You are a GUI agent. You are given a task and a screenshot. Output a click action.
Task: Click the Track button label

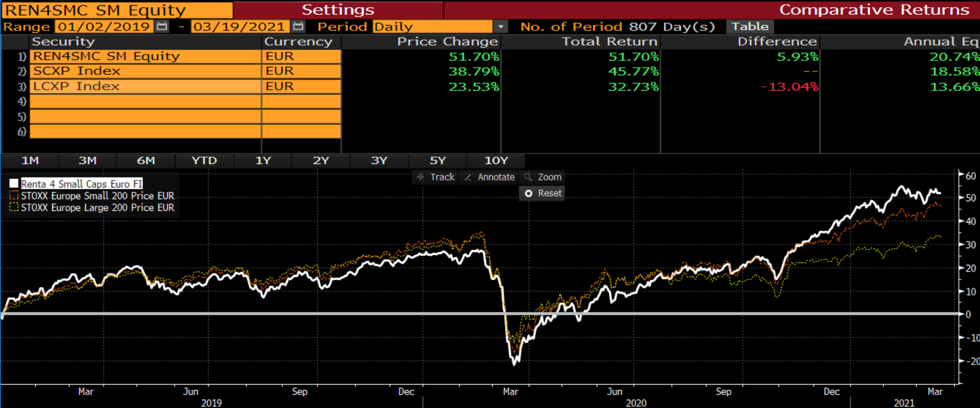click(442, 177)
